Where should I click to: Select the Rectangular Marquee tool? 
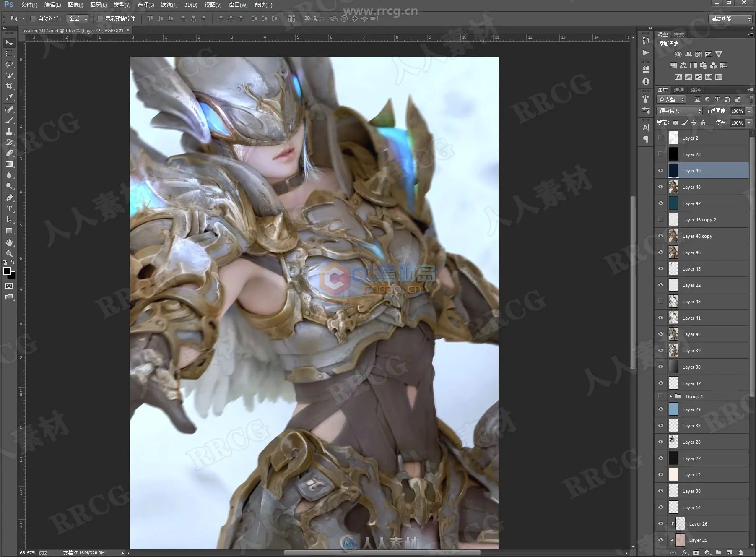(9, 54)
